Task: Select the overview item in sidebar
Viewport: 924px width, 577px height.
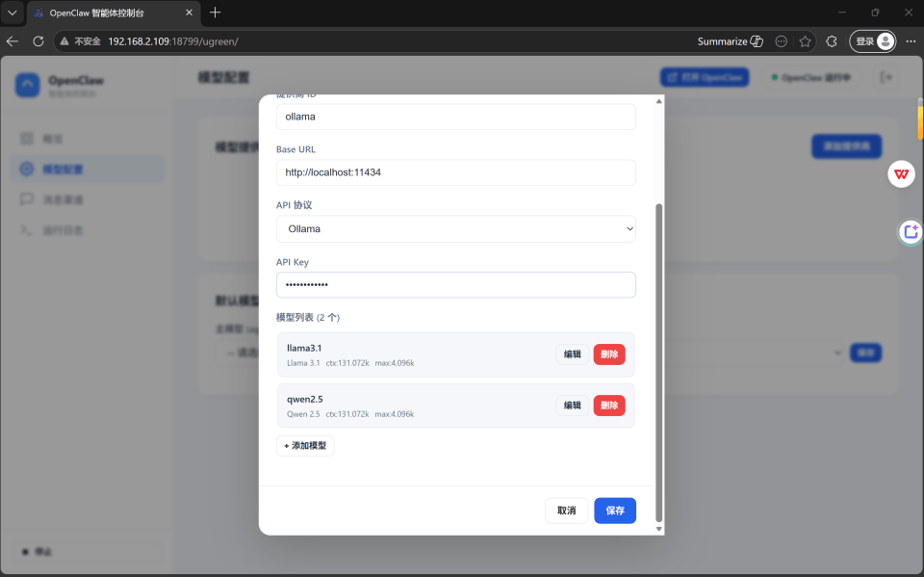Action: pos(88,139)
